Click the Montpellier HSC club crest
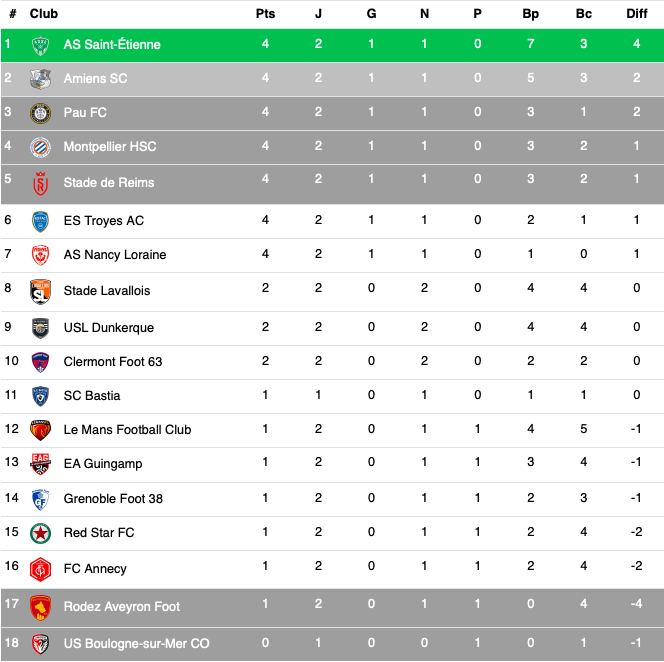The height and width of the screenshot is (662, 664). click(41, 147)
